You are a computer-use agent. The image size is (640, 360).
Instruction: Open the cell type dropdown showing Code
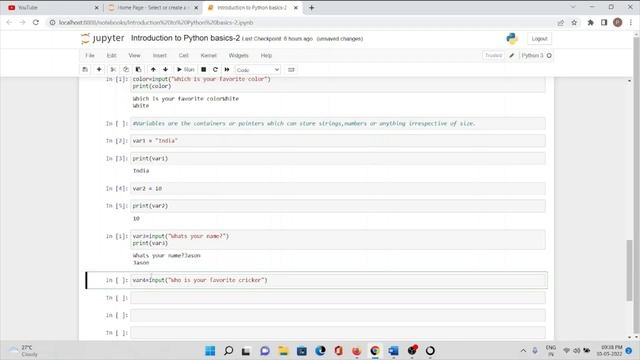pyautogui.click(x=258, y=70)
